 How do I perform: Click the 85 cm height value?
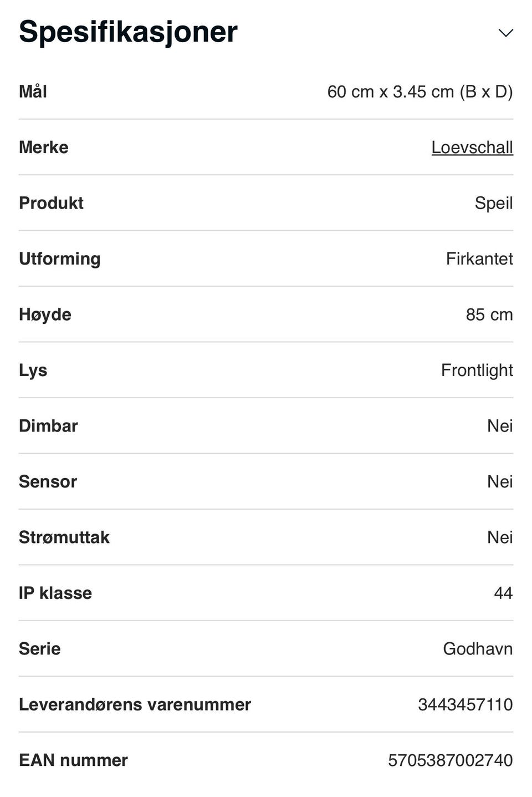coord(489,314)
